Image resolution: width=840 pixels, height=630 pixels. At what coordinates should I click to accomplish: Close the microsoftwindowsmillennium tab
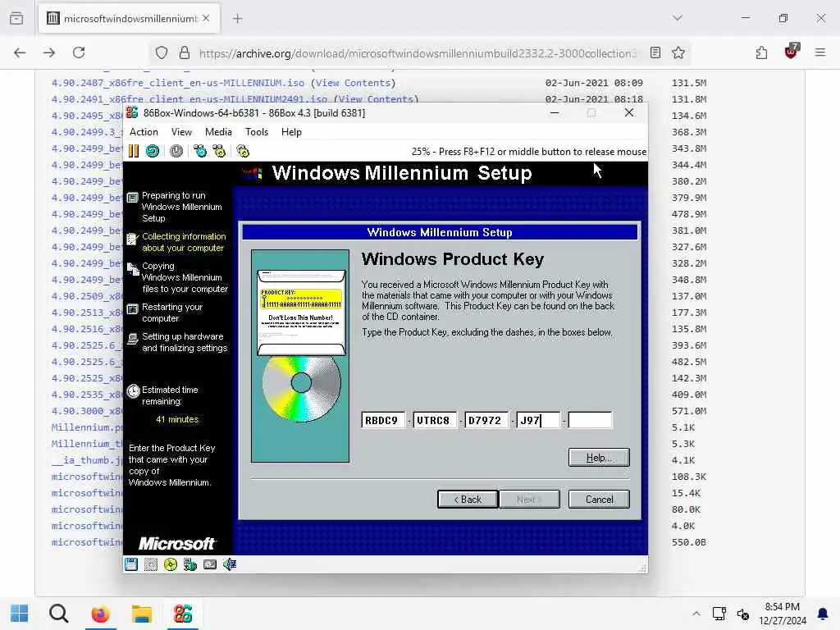coord(206,18)
